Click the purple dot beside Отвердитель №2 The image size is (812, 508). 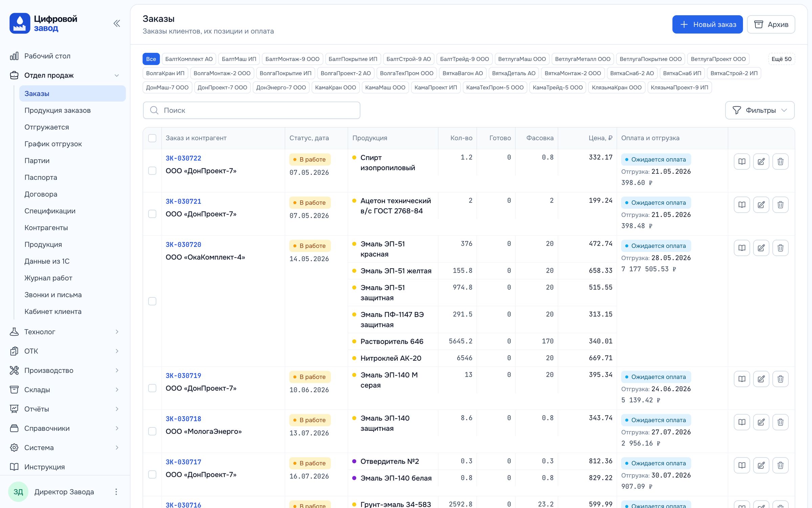point(354,461)
